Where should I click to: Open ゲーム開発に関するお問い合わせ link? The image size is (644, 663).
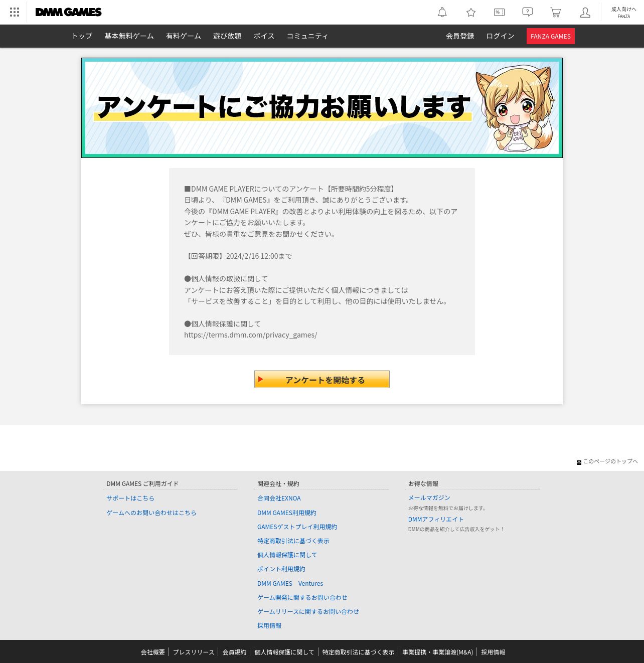tap(302, 597)
